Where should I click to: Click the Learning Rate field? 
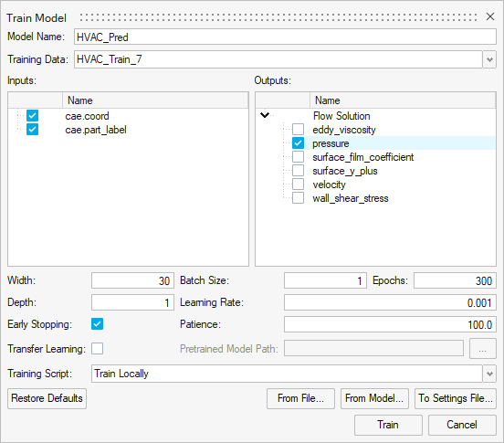390,302
